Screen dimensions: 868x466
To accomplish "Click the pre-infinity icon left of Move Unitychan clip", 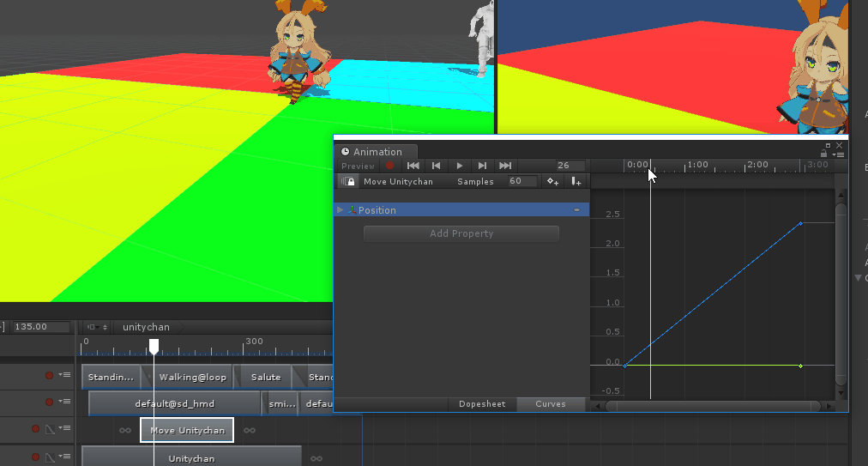I will (x=125, y=431).
